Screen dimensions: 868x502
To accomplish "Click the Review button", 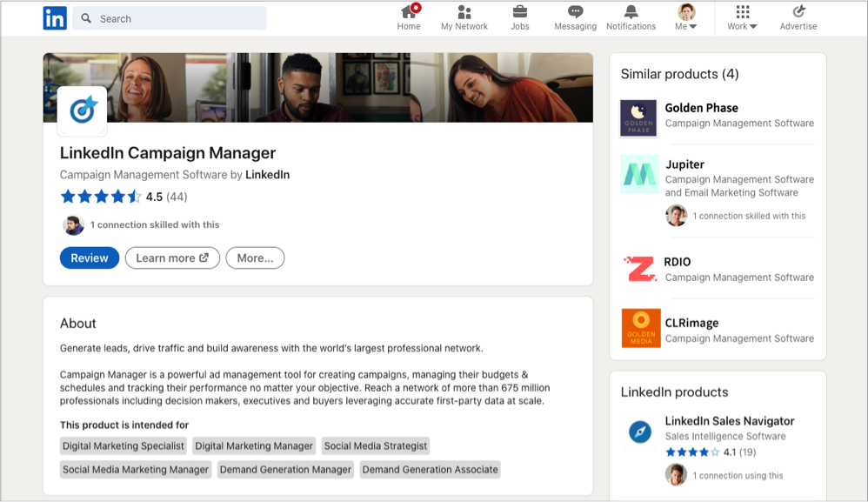I will coord(89,258).
